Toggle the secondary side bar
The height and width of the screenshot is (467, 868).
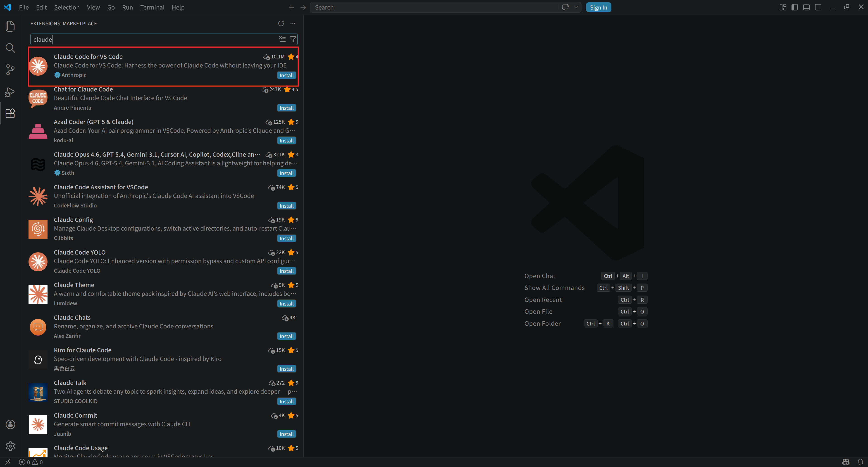818,7
